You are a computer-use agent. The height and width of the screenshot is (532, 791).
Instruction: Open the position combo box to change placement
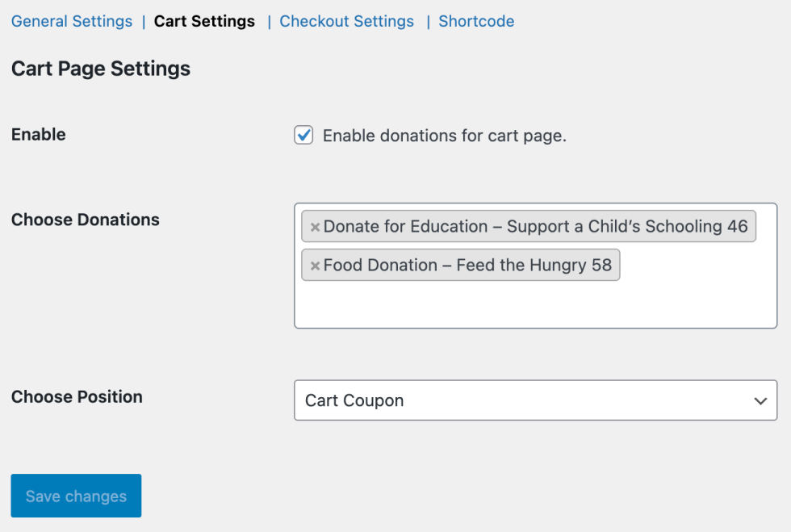(535, 400)
